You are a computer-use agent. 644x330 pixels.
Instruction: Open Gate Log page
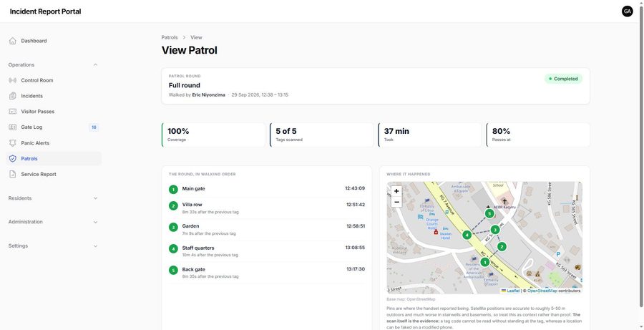tap(54, 127)
